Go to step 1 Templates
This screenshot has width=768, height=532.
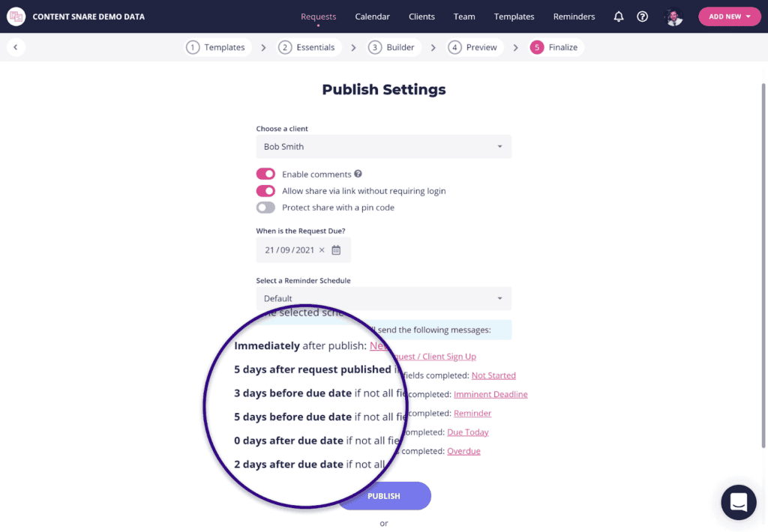[217, 47]
